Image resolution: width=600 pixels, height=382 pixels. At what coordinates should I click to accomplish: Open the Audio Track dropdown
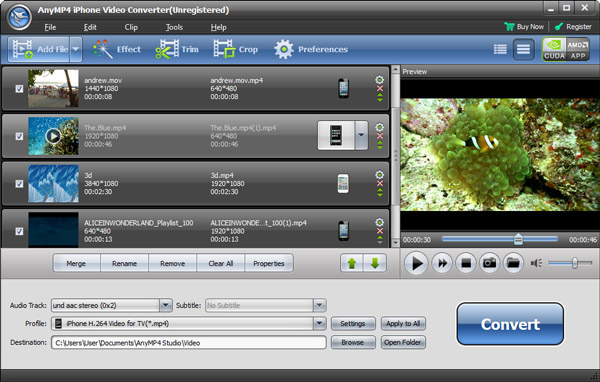click(x=166, y=305)
